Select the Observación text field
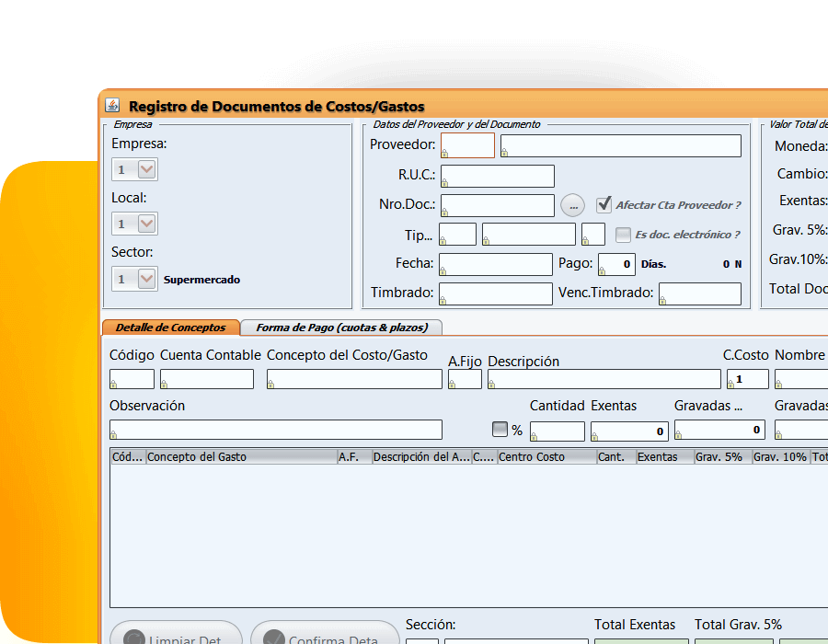828x644 pixels. click(x=276, y=430)
